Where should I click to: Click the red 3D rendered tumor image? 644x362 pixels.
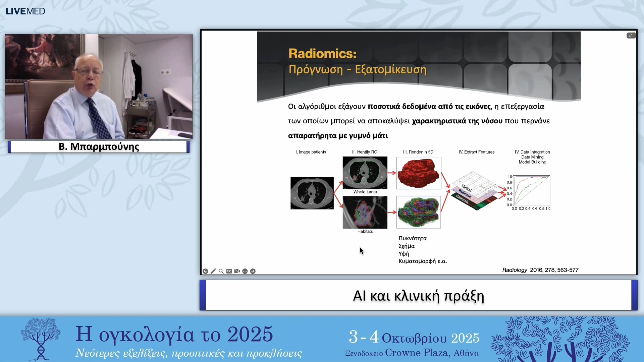click(419, 173)
